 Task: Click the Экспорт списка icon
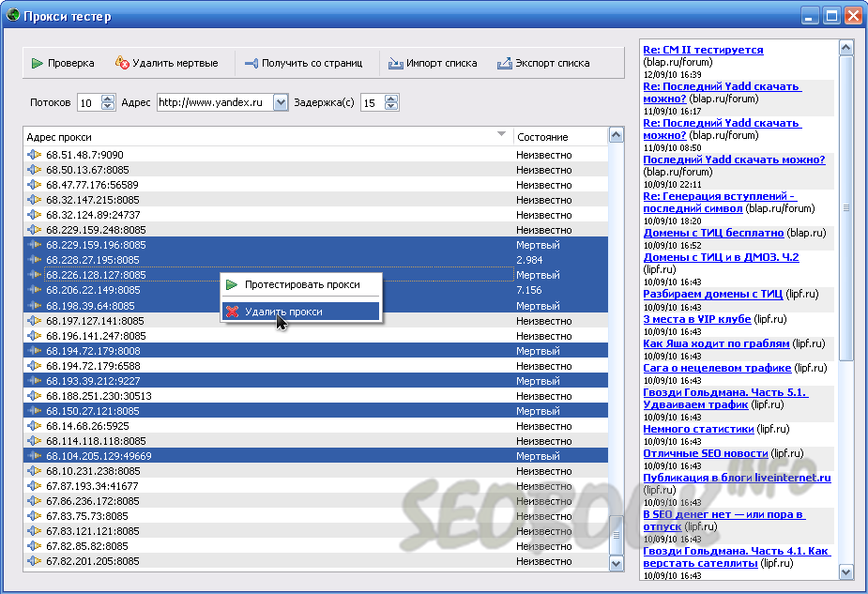504,63
